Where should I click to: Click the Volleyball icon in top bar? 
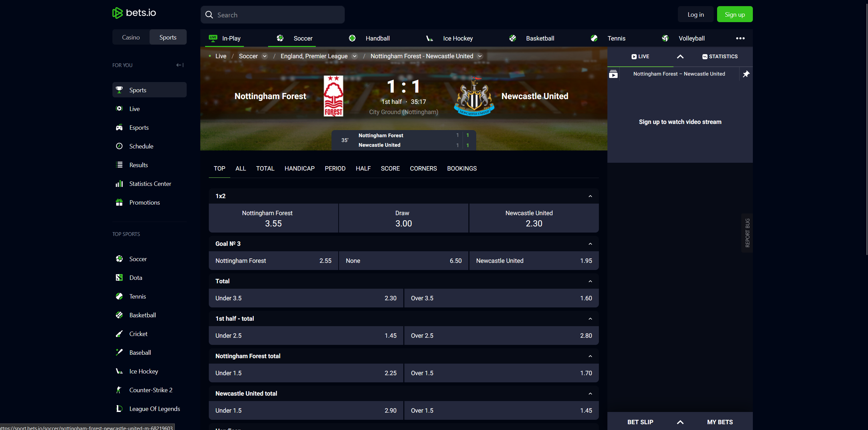[665, 38]
